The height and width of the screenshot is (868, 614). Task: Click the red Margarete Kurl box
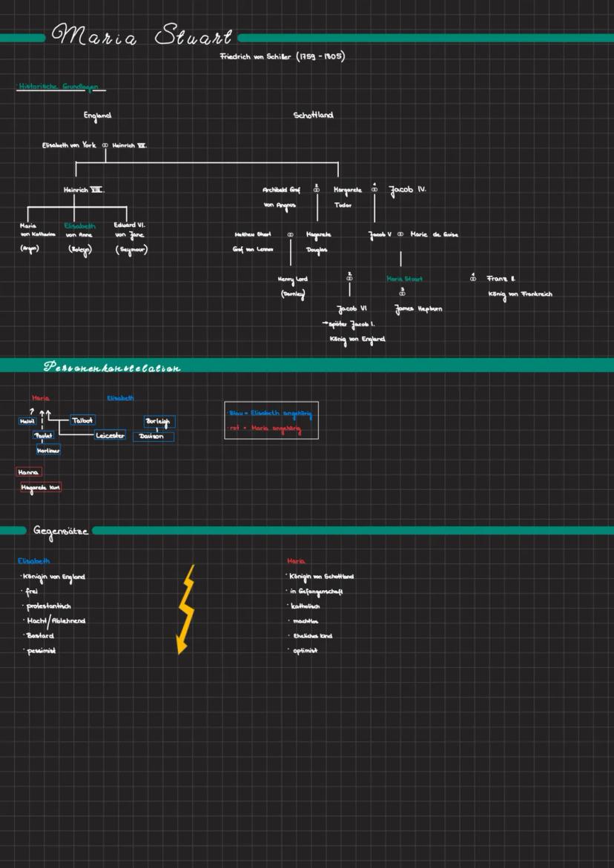tap(41, 487)
